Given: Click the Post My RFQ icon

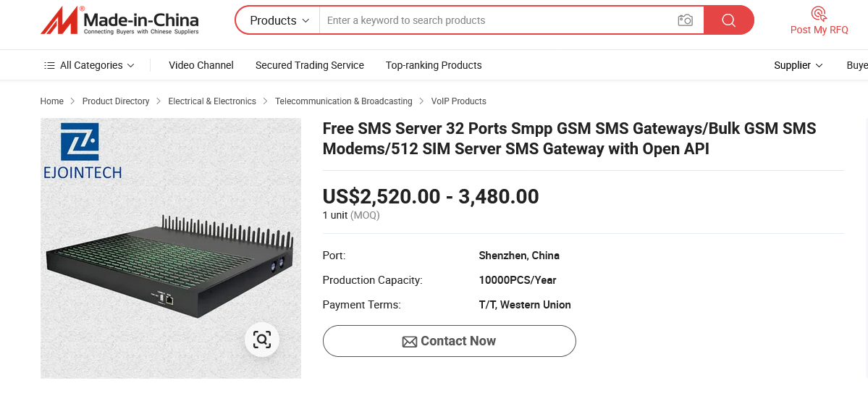Looking at the screenshot, I should (819, 14).
